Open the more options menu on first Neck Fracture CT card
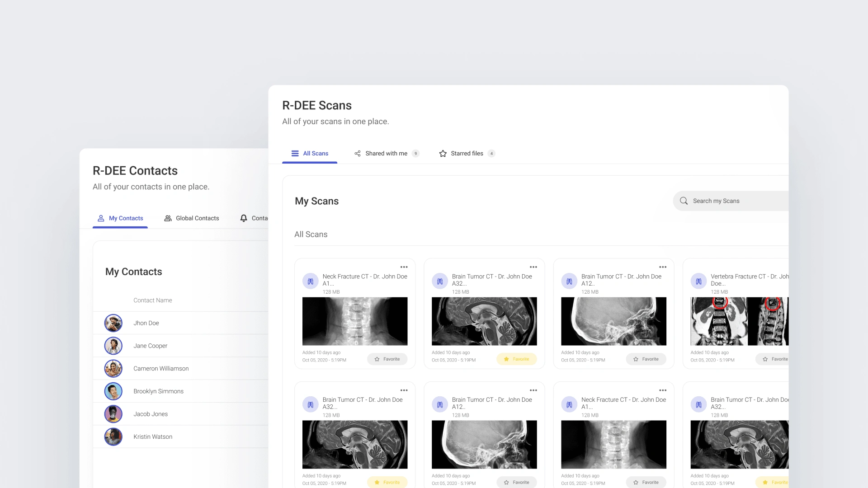The image size is (868, 488). pos(404,267)
